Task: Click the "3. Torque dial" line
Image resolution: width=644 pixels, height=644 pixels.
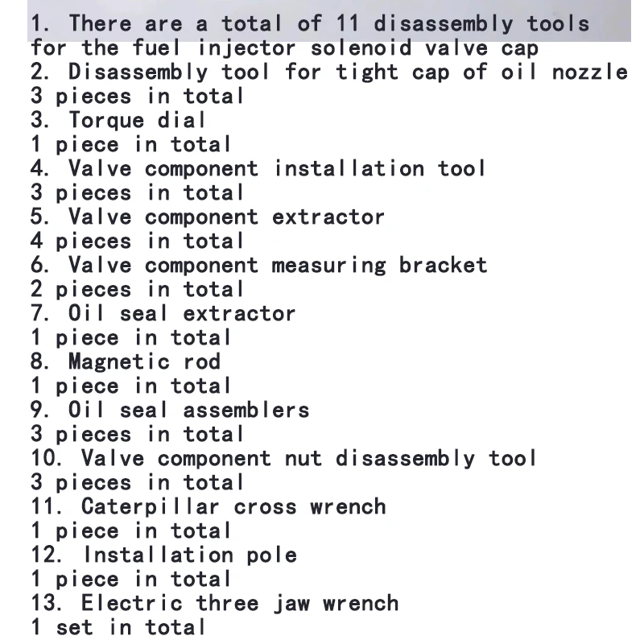Action: [118, 120]
